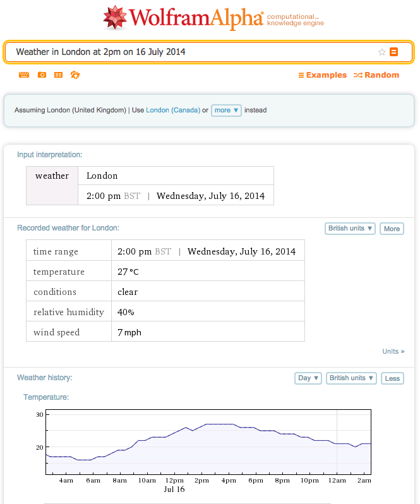Viewport: 420px width, 504px height.
Task: Click the favorite star icon in search box
Action: (x=381, y=52)
